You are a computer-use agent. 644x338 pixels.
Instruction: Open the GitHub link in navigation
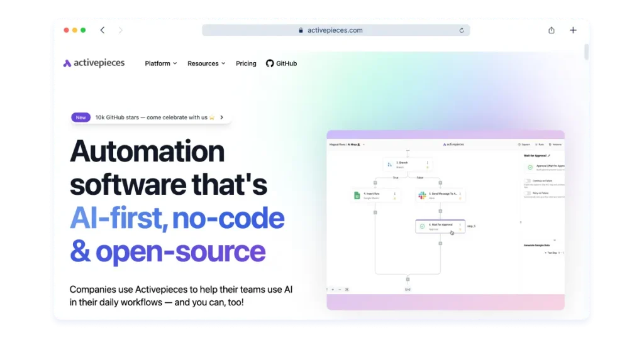coord(281,63)
